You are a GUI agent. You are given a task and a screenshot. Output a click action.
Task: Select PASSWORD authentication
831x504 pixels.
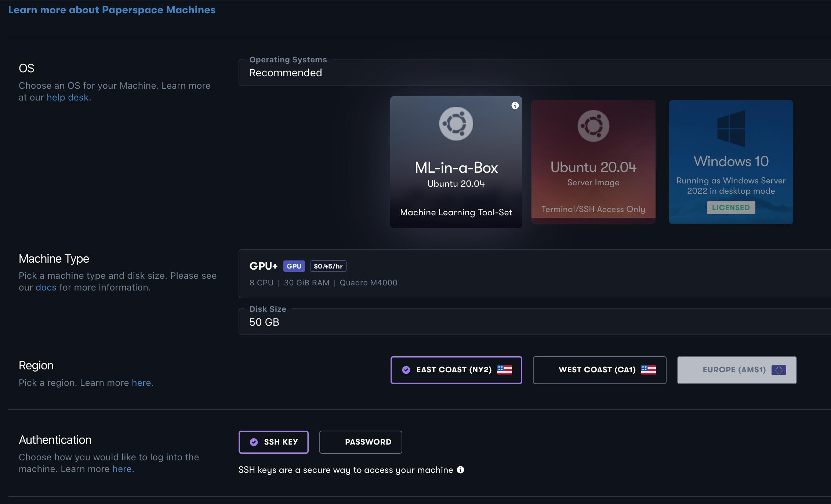[360, 442]
